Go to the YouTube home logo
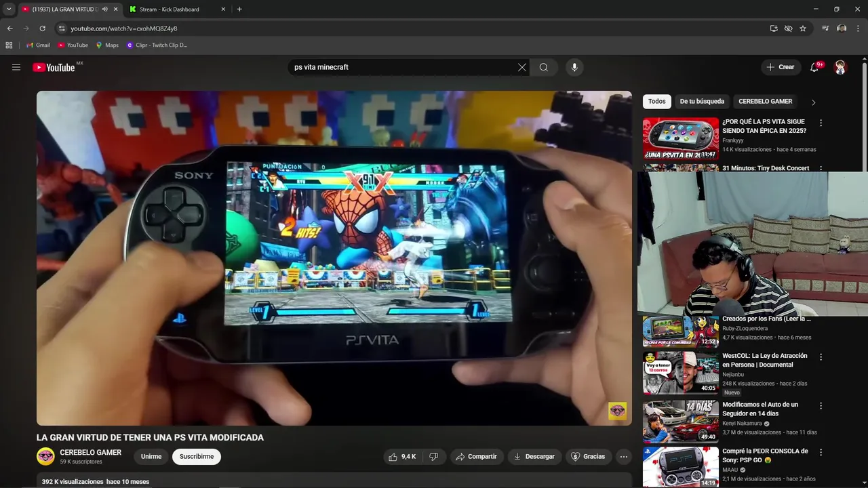Screen dimensions: 868x488 point(54,67)
